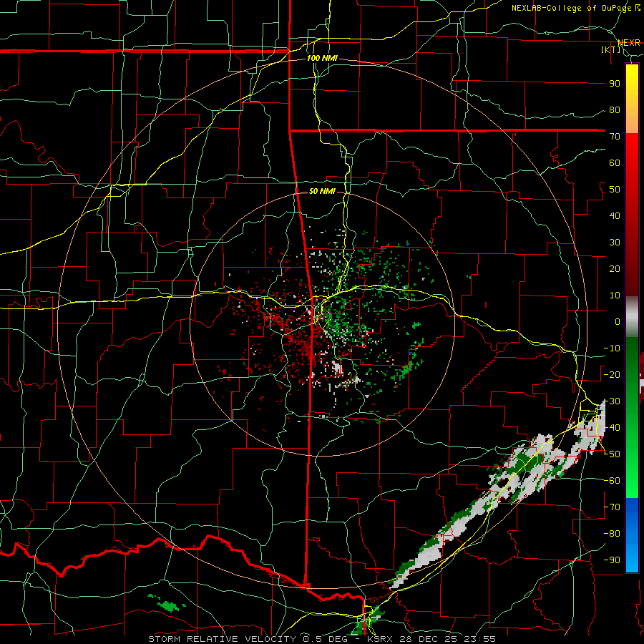The height and width of the screenshot is (644, 644).
Task: Select the -20 value on the velocity scale
Action: click(x=612, y=375)
